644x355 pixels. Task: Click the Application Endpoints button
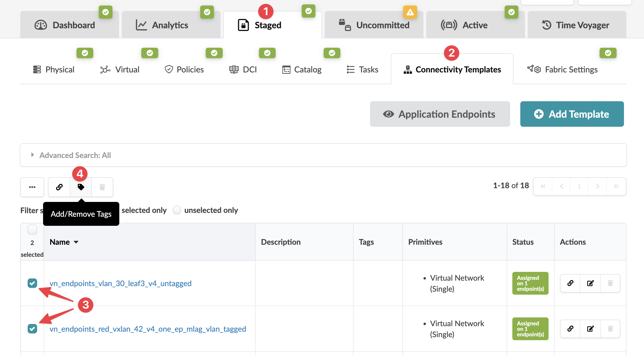[x=440, y=114]
